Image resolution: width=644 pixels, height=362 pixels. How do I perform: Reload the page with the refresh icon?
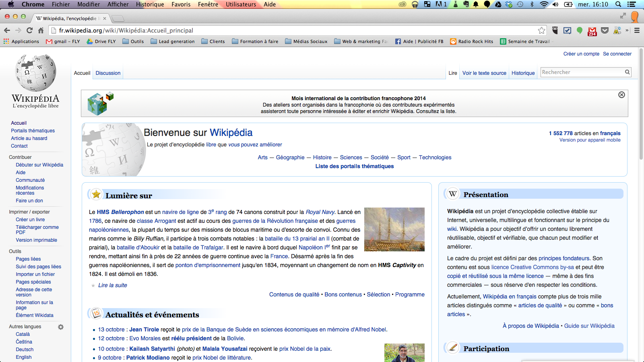coord(29,30)
